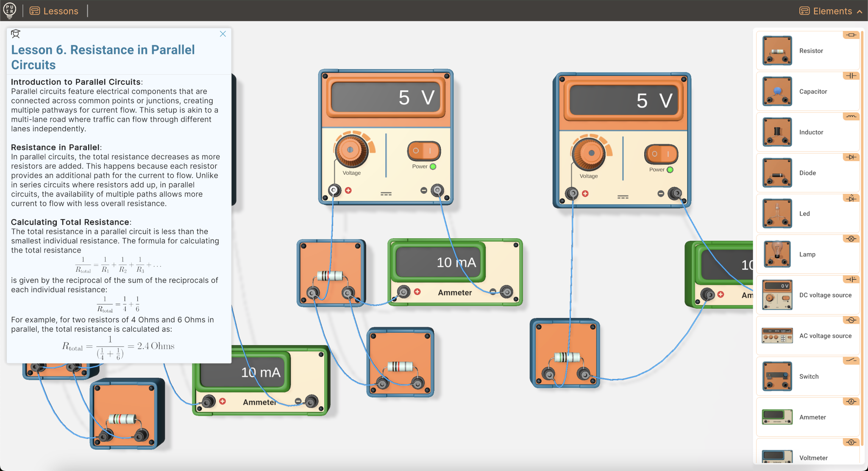Close the Lesson 6 panel
The image size is (868, 471).
[223, 34]
